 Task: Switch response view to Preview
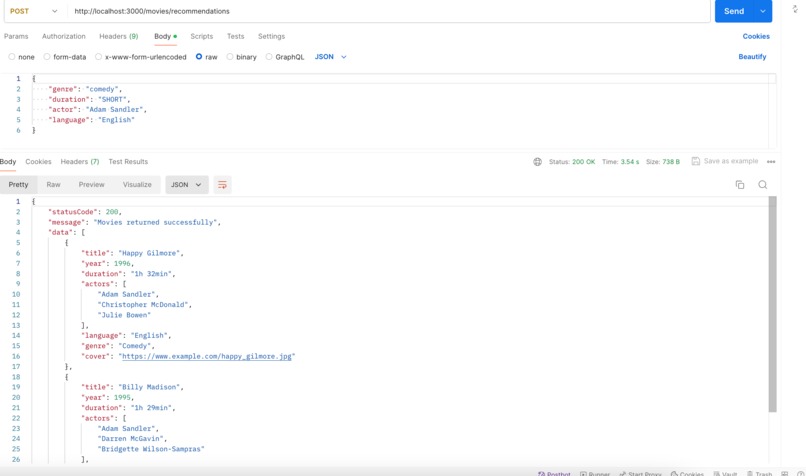click(x=91, y=185)
